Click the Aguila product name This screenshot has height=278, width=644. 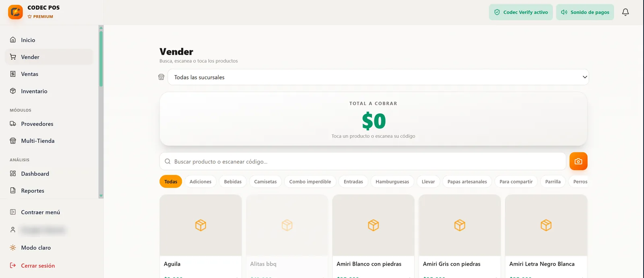(x=172, y=264)
